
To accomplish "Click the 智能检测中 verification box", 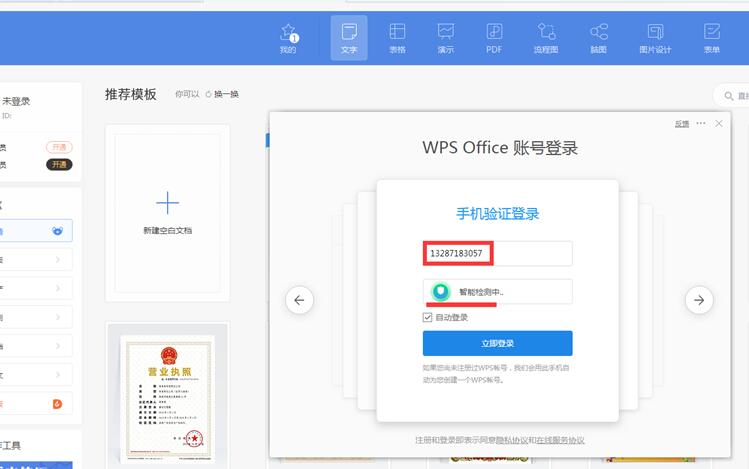I will pos(497,291).
